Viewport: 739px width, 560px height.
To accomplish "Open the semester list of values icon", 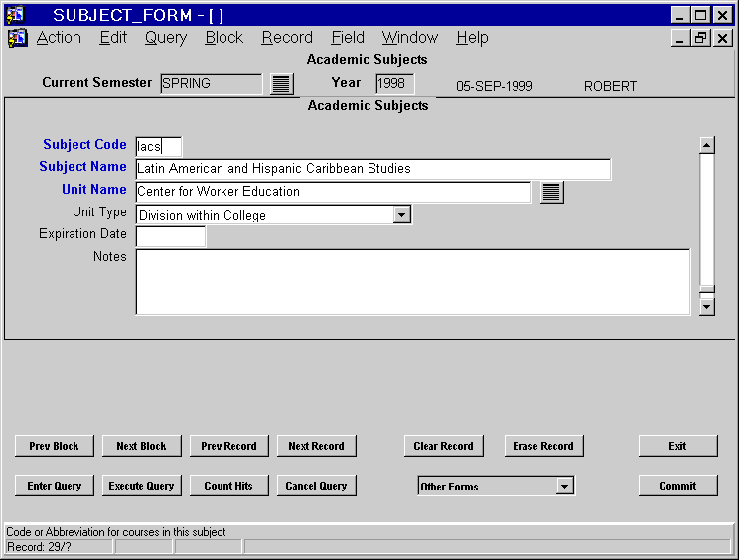I will [282, 84].
